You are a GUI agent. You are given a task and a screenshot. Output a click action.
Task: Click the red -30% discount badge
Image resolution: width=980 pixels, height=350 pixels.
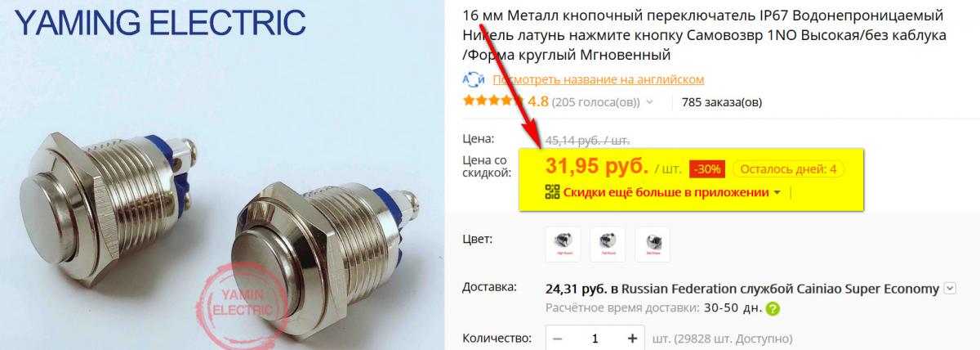pyautogui.click(x=706, y=169)
